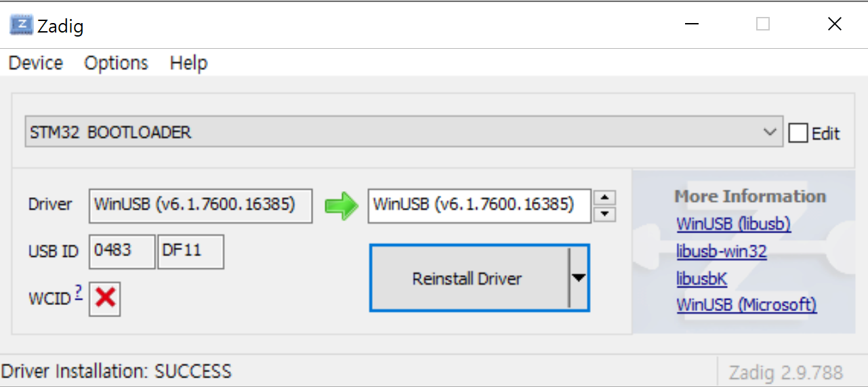
Task: Click the USB ID DF11 product field
Action: [x=191, y=251]
